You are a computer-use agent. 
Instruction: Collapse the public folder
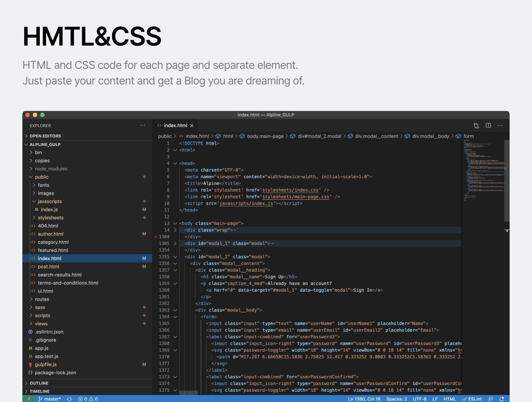click(87, 177)
